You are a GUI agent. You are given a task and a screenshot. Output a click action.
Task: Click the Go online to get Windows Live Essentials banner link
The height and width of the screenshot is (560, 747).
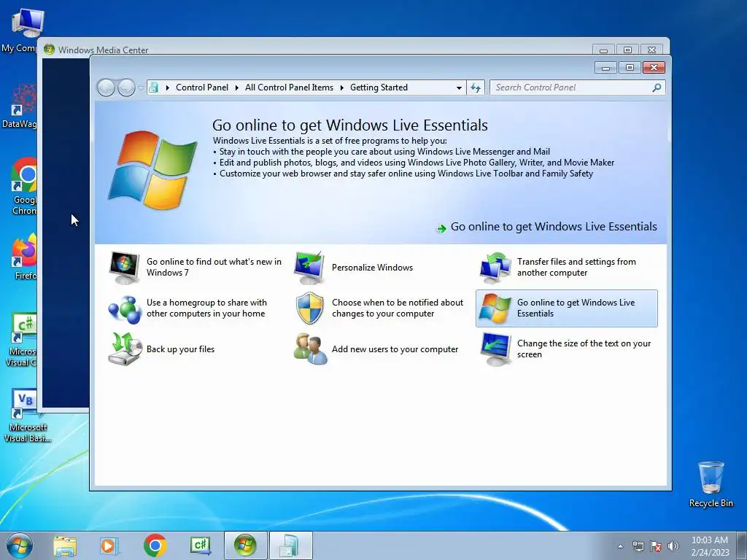pyautogui.click(x=554, y=227)
